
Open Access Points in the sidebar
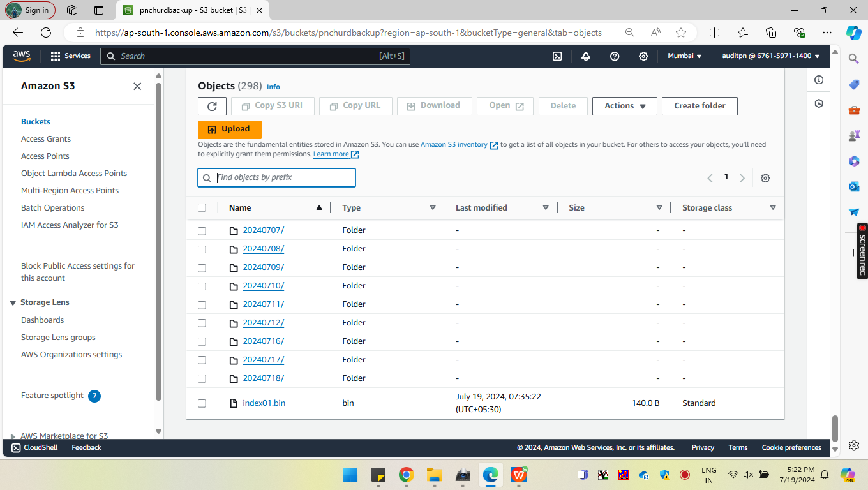tap(45, 156)
